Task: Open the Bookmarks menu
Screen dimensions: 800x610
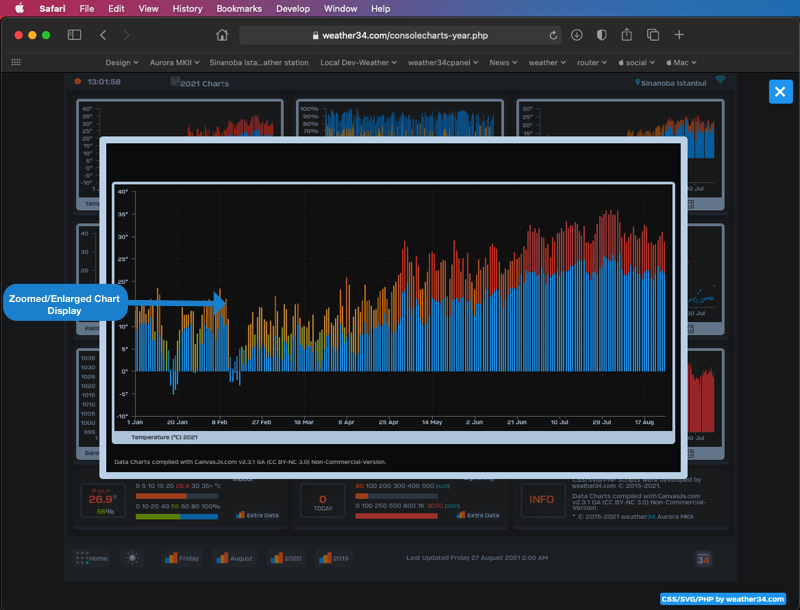Action: point(239,9)
